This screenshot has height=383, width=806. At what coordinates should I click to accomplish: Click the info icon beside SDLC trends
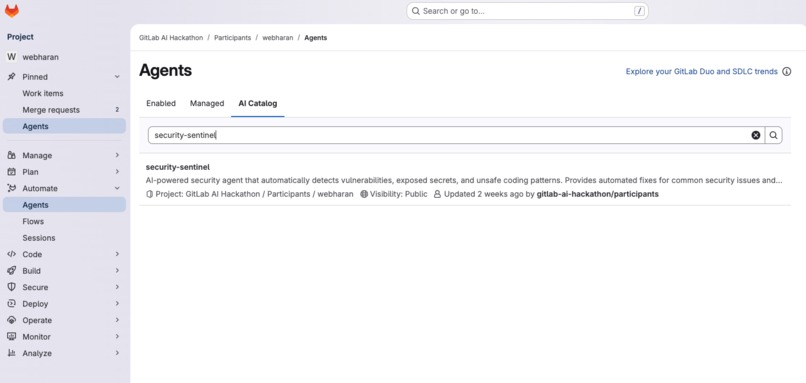786,71
